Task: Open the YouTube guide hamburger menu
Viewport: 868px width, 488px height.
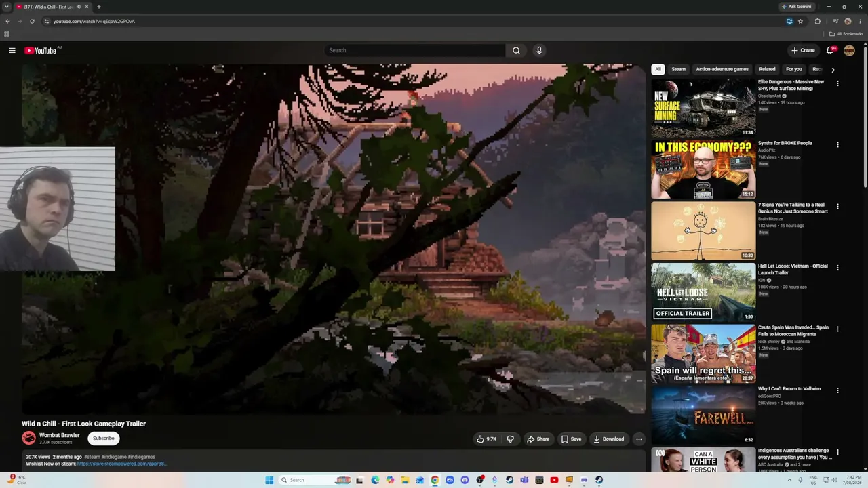Action: 12,50
